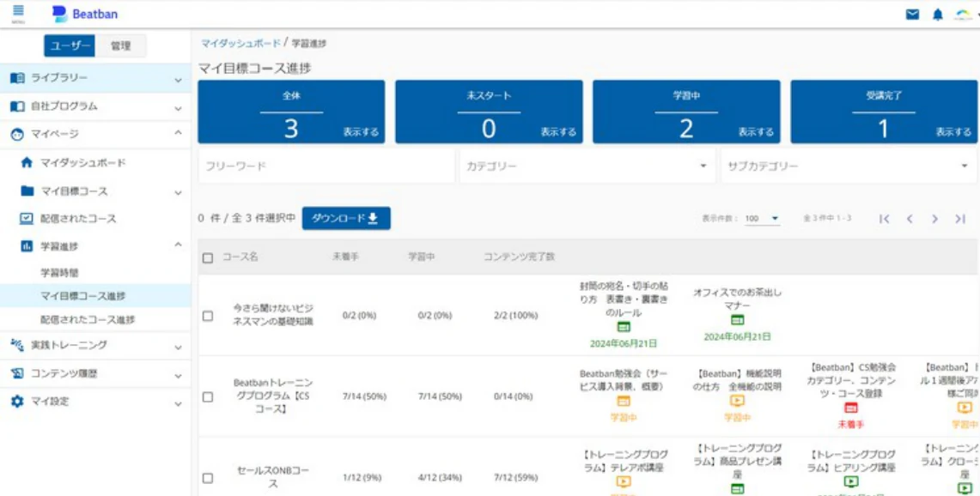The image size is (980, 496).
Task: Follow the マイダッシュボード breadcrumb link
Action: 240,43
